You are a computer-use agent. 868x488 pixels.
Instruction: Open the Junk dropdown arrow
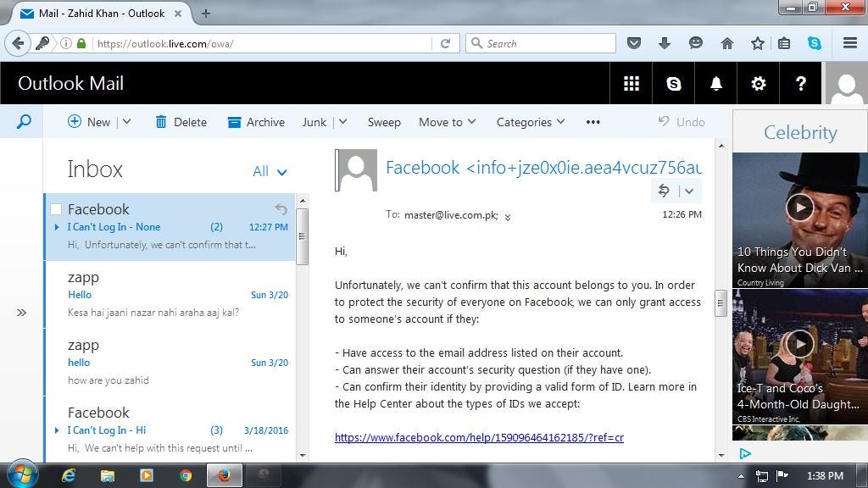[342, 122]
